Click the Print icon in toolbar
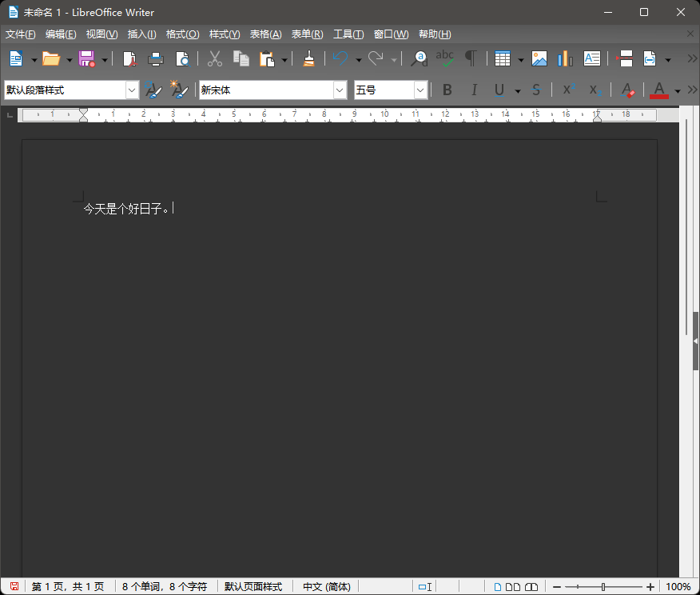Image resolution: width=700 pixels, height=595 pixels. pos(156,58)
